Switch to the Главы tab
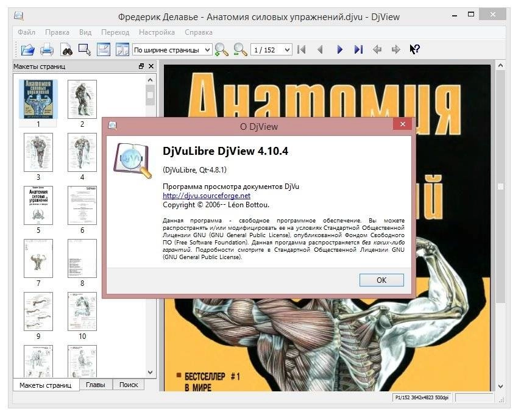 (x=96, y=385)
